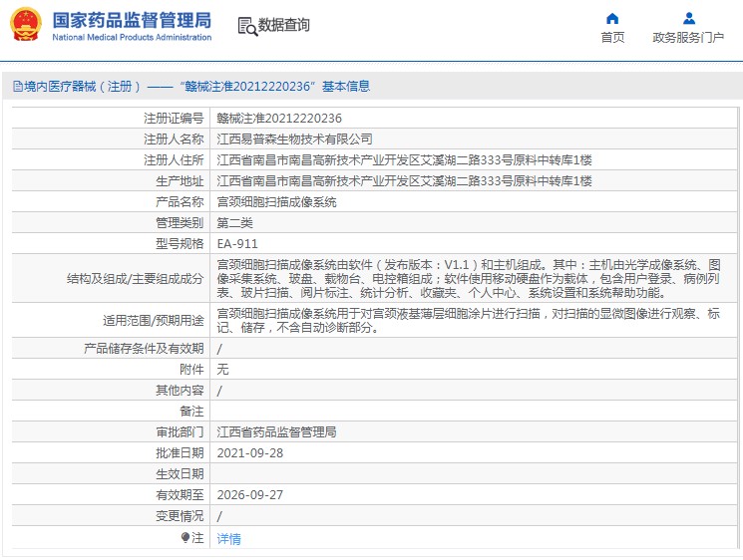Screen dimensions: 743x560
Task: Click the 其他内容 label
Action: [181, 390]
